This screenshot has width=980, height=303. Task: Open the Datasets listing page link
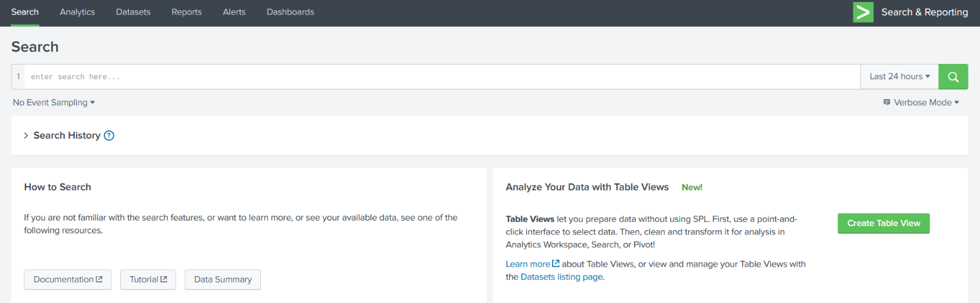pyautogui.click(x=562, y=277)
